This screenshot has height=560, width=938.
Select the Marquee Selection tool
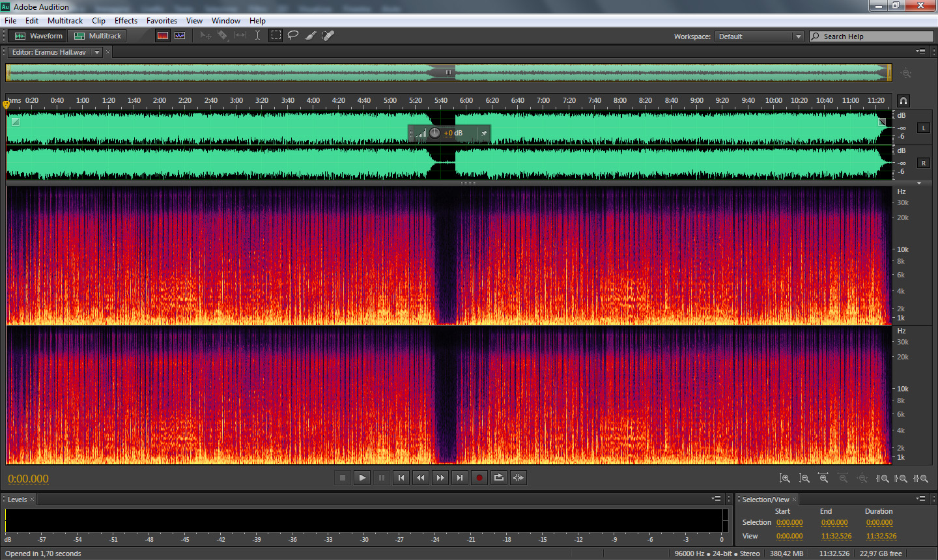tap(276, 36)
